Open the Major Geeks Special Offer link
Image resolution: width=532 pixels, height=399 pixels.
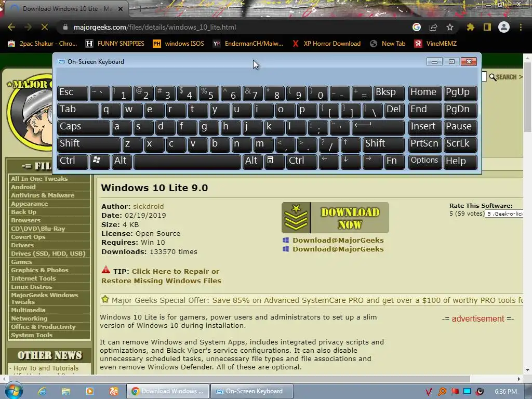tap(317, 300)
